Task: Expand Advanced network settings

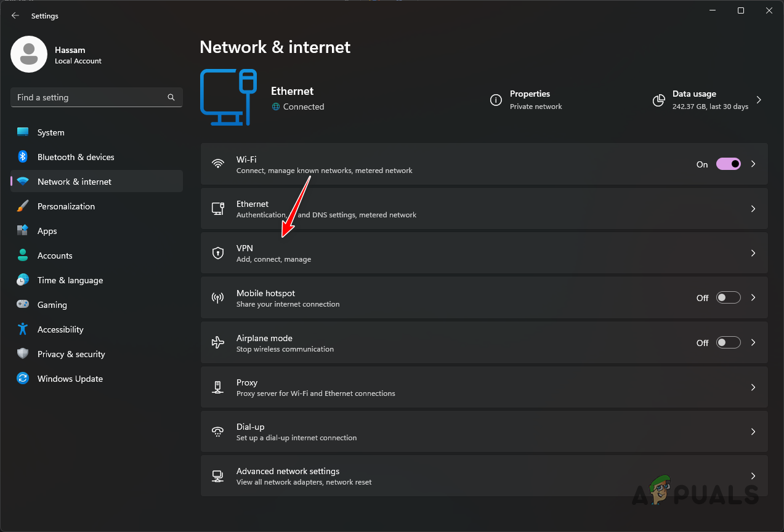Action: click(x=753, y=476)
